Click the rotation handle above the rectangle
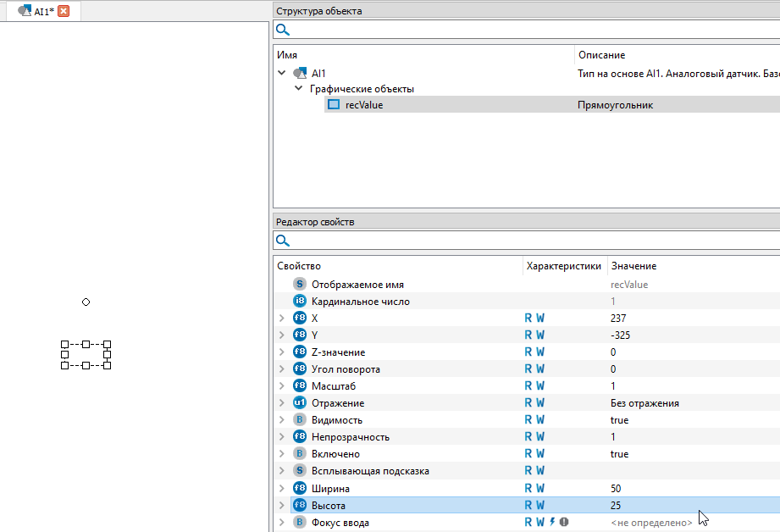The image size is (780, 532). pos(86,302)
